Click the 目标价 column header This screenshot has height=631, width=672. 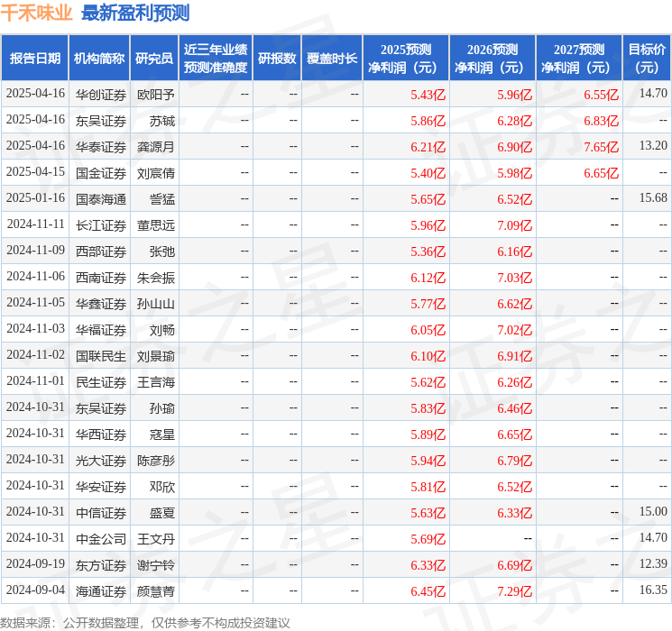pyautogui.click(x=647, y=59)
